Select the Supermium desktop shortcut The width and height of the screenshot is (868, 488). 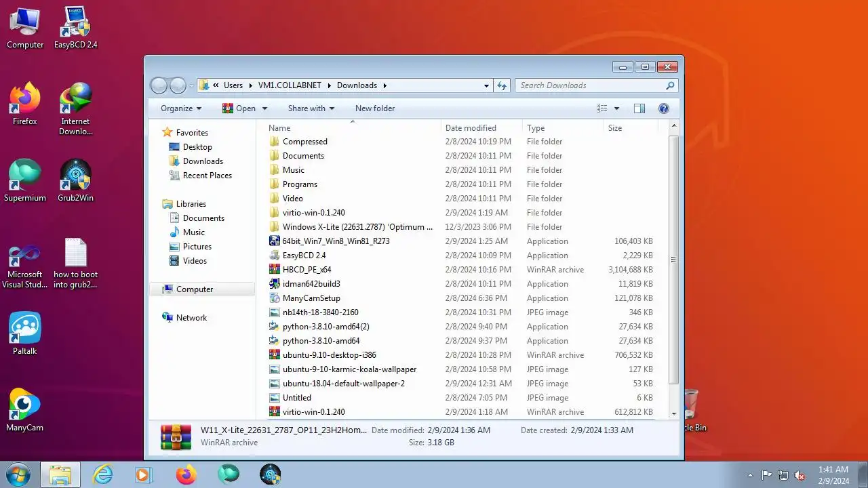(x=25, y=181)
